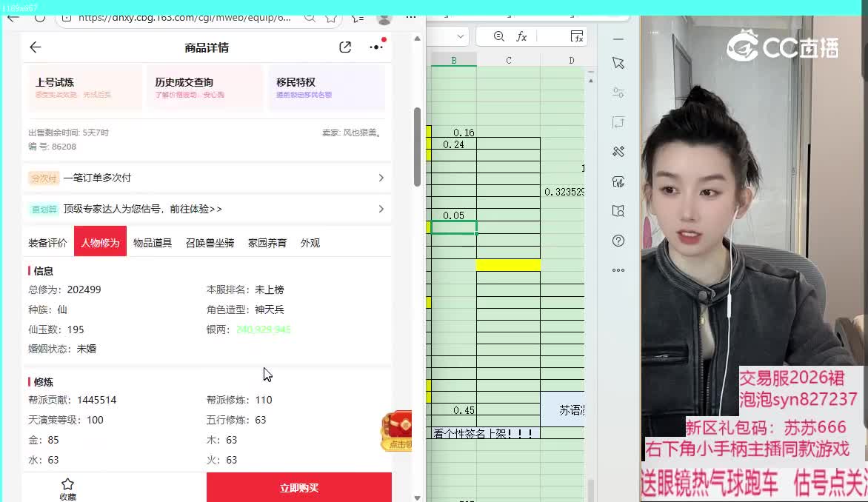This screenshot has width=868, height=502.
Task: Click the fx insert function icon
Action: pyautogui.click(x=521, y=36)
